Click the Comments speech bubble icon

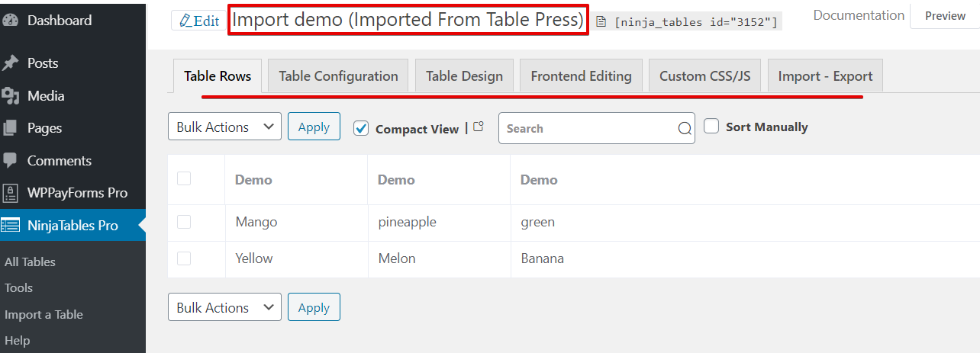click(x=11, y=161)
